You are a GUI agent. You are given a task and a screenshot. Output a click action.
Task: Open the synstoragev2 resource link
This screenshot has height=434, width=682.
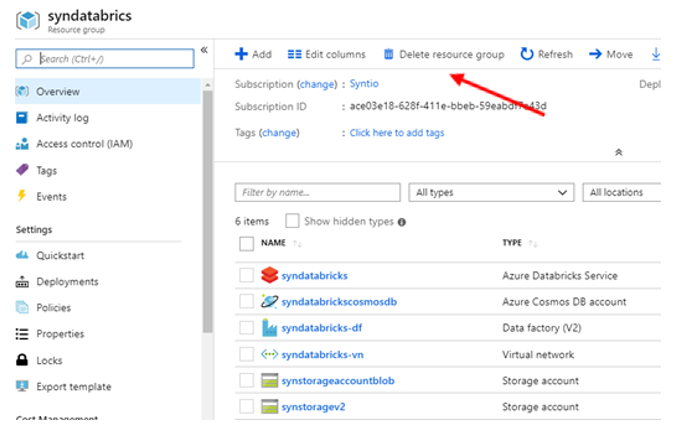[313, 407]
